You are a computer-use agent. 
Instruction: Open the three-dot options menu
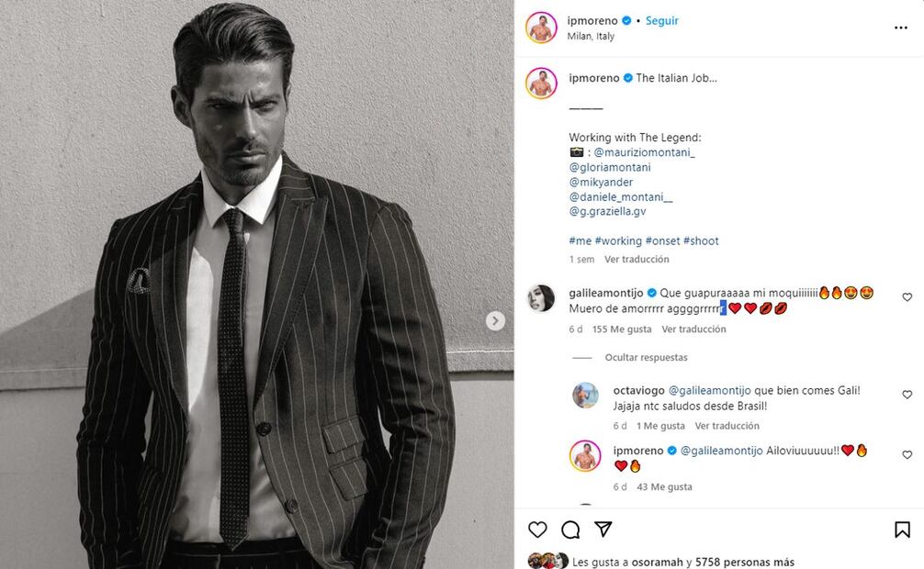pyautogui.click(x=901, y=28)
